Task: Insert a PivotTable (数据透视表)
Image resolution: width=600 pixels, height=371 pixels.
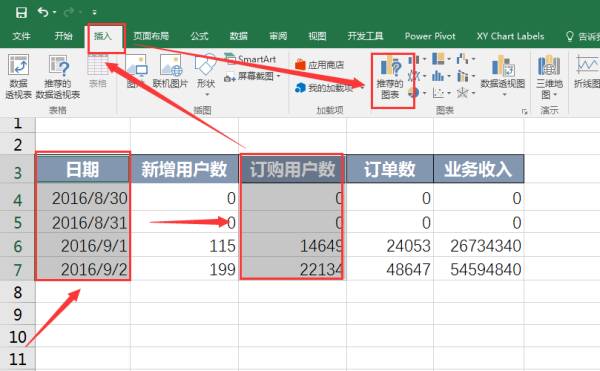Action: [18, 77]
